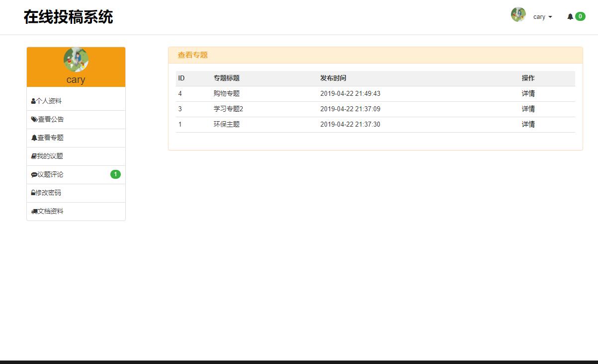Open the cary account dropdown in header
Image resolution: width=598 pixels, height=364 pixels.
[x=540, y=16]
